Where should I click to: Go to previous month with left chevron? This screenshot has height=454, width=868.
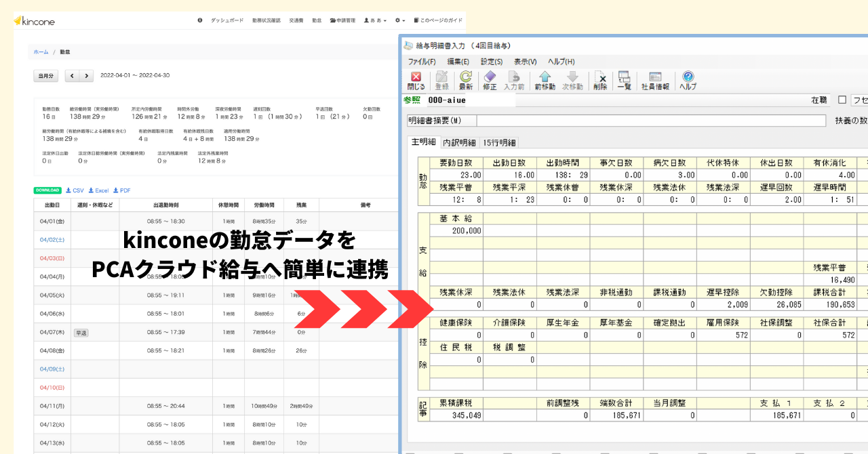pyautogui.click(x=73, y=75)
